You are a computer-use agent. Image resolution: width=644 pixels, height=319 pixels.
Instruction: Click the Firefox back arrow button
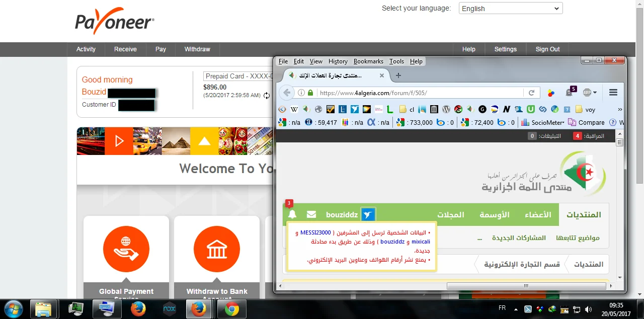point(287,93)
